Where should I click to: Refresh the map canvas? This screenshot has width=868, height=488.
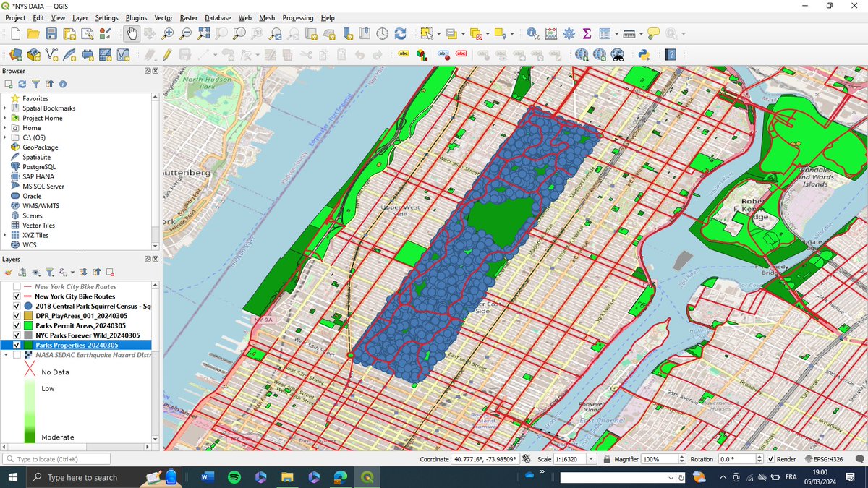coord(400,33)
